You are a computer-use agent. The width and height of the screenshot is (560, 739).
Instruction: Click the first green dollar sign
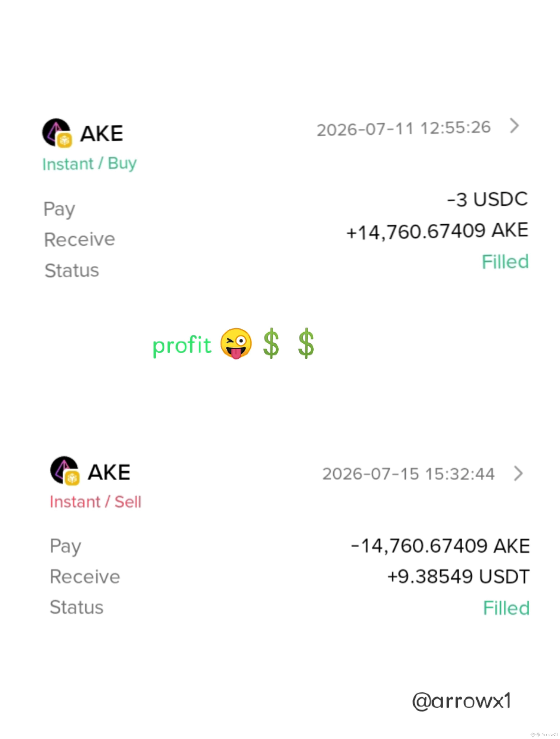click(271, 344)
